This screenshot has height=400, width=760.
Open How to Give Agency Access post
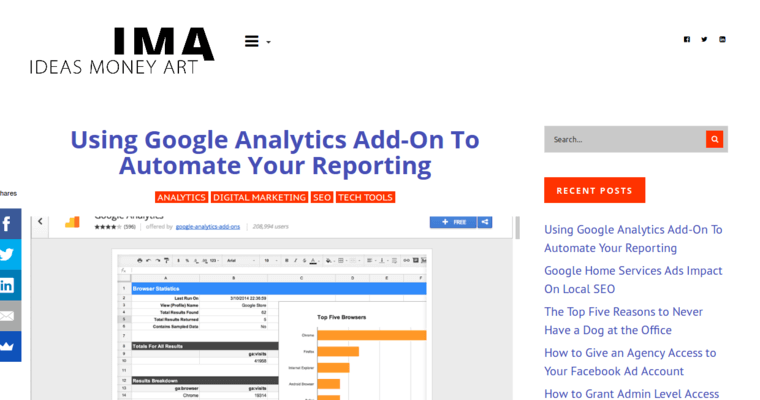click(x=630, y=362)
